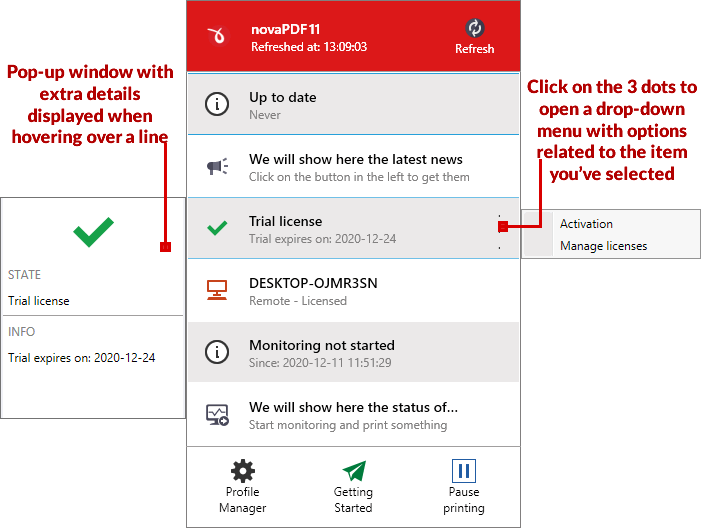Click 'Click on the button in the left' text
Viewport: 701px width, 528px height.
359,177
